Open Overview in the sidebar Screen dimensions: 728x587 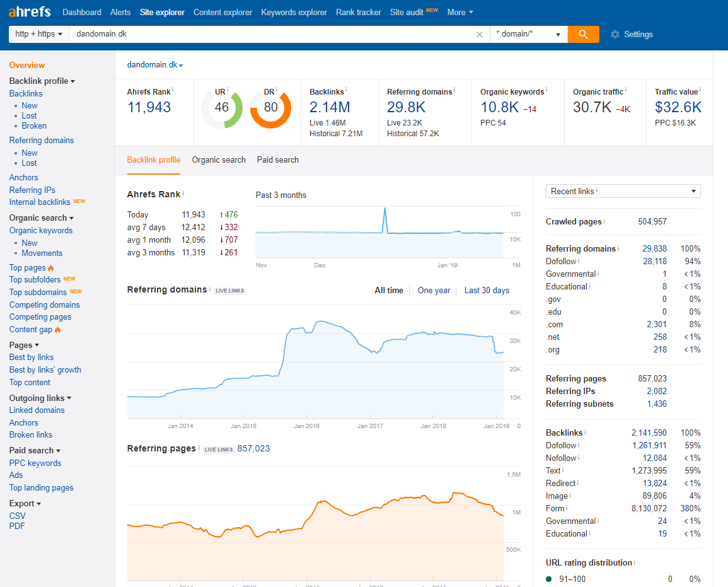point(27,66)
